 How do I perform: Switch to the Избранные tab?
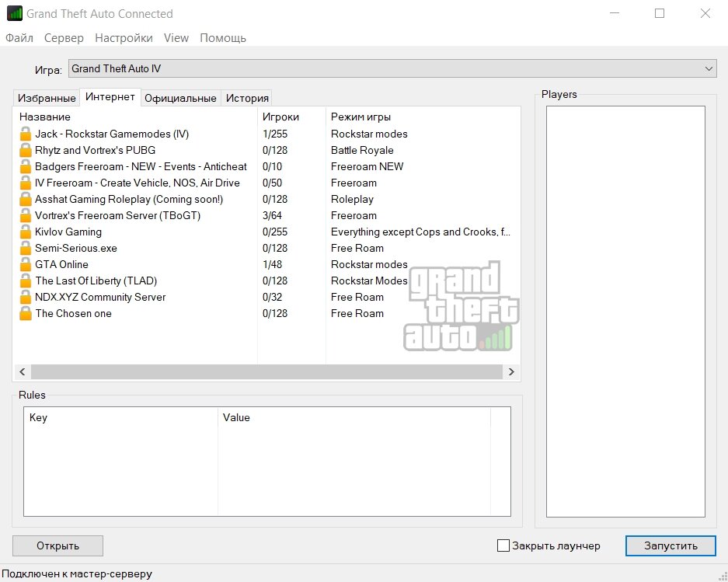point(47,98)
